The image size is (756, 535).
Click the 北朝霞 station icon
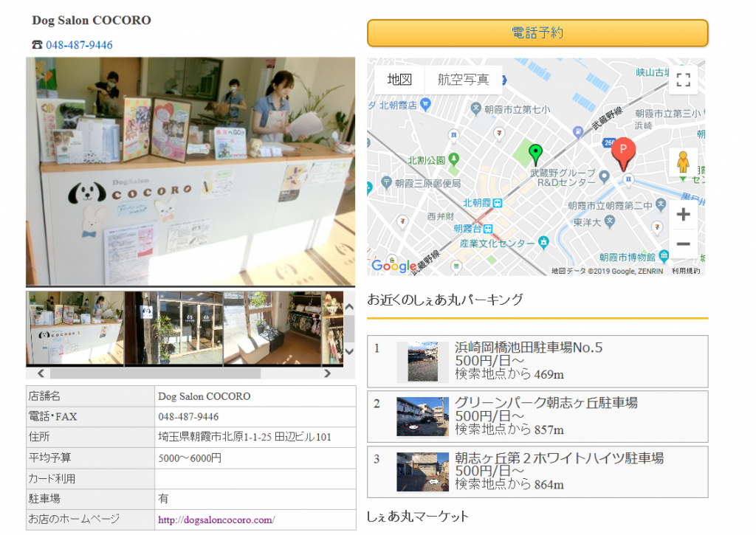click(x=497, y=204)
